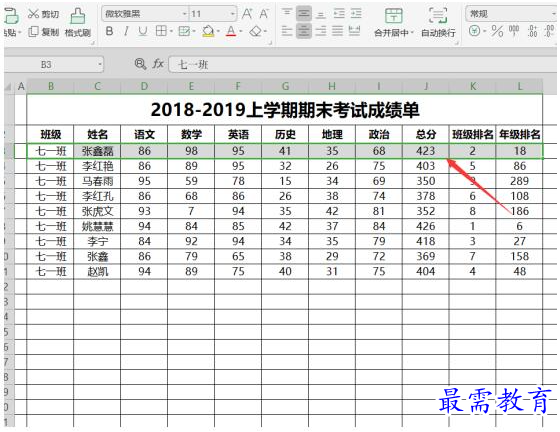Click the increase indent icon

(x=356, y=14)
